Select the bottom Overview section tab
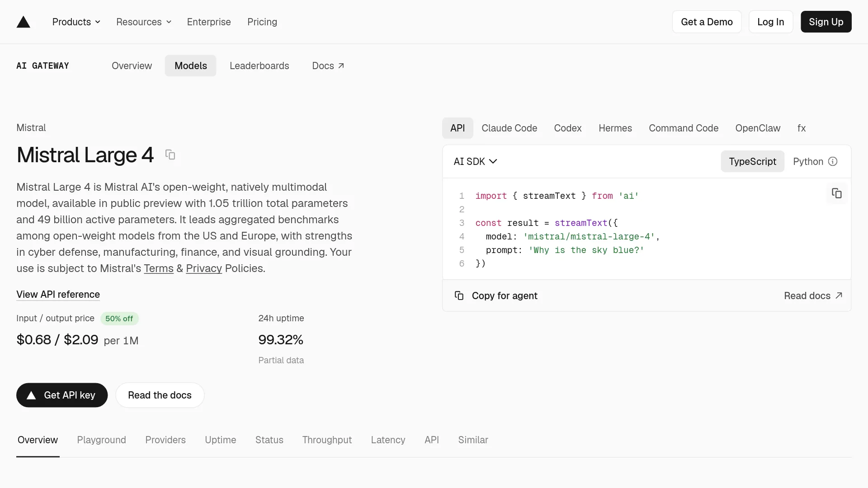This screenshot has width=868, height=488. 38,440
